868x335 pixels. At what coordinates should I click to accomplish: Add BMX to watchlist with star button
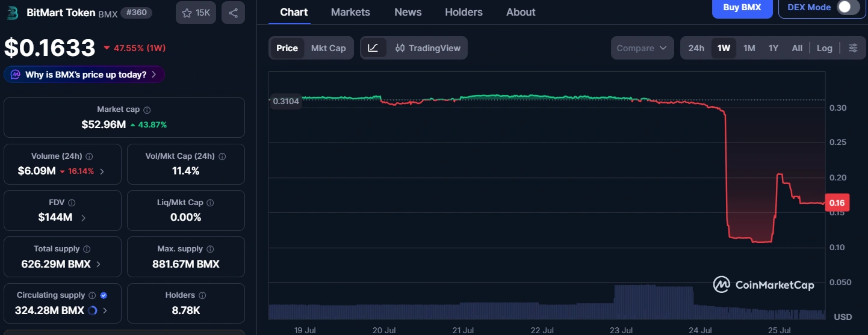[x=196, y=13]
